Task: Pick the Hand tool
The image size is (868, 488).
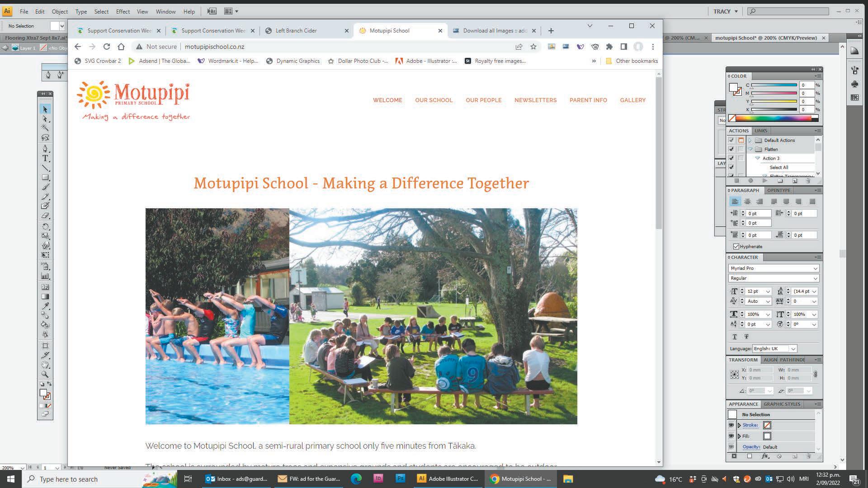Action: click(x=45, y=365)
